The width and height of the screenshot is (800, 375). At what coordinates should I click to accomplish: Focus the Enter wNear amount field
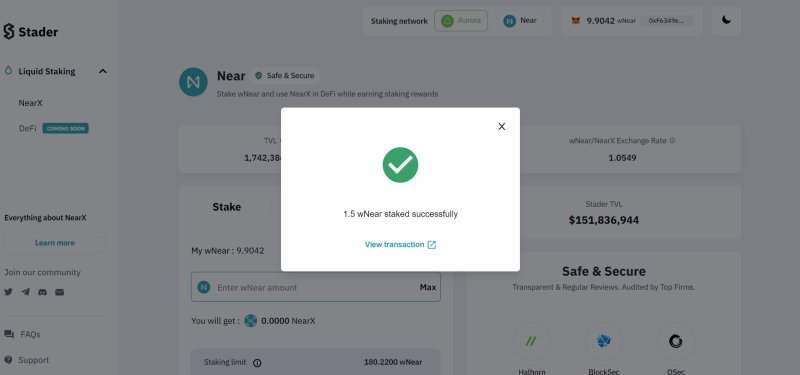(316, 287)
